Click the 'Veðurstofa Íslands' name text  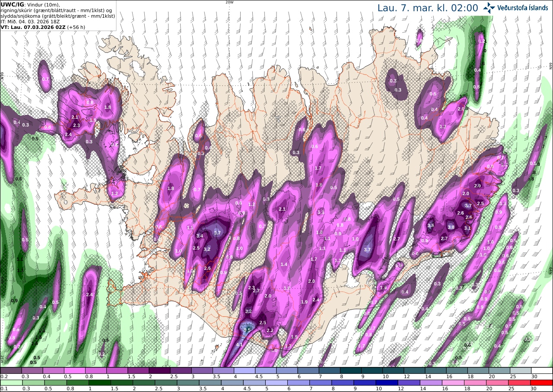click(523, 8)
